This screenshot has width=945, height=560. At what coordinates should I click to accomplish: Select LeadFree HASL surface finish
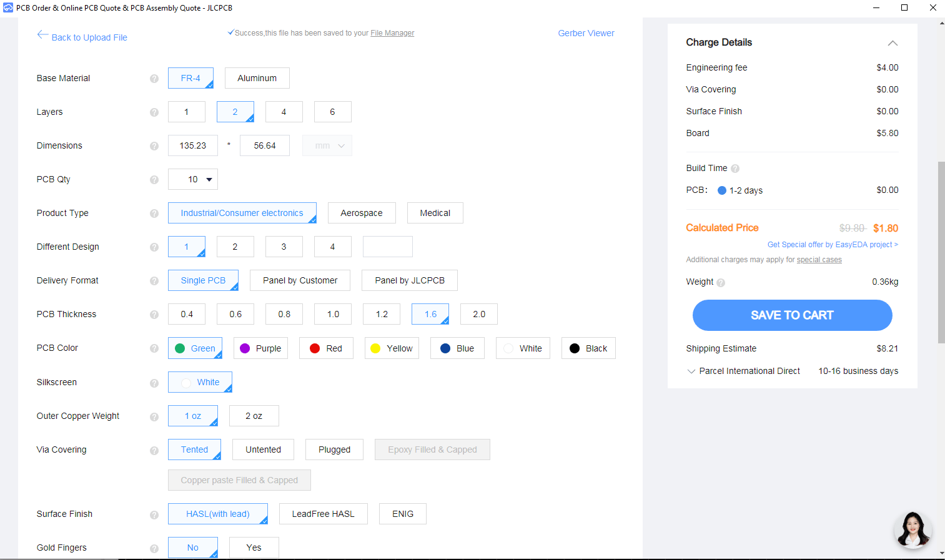[x=323, y=514]
